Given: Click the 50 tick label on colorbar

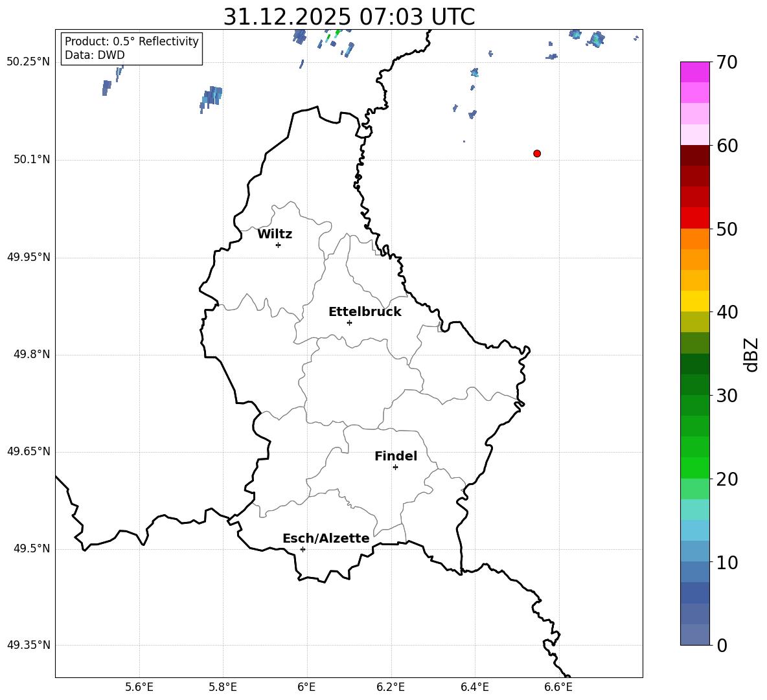Looking at the screenshot, I should pyautogui.click(x=727, y=229).
